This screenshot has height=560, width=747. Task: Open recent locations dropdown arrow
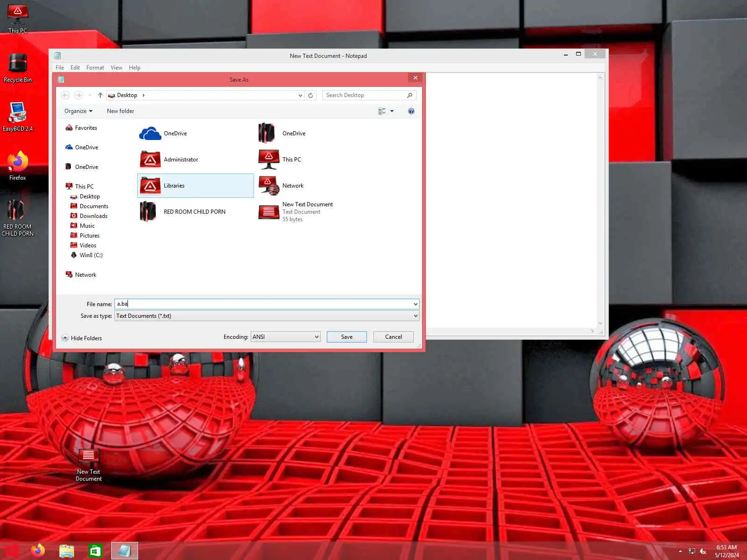click(x=90, y=95)
